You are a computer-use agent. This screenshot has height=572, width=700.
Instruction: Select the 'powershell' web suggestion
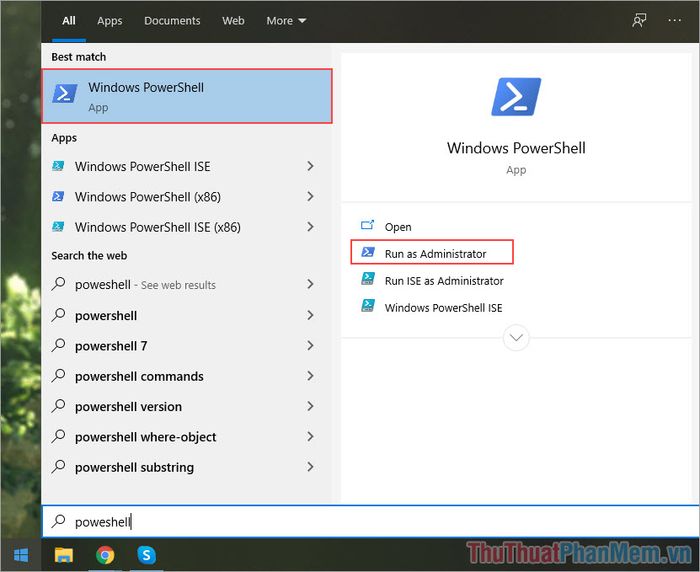pyautogui.click(x=187, y=315)
